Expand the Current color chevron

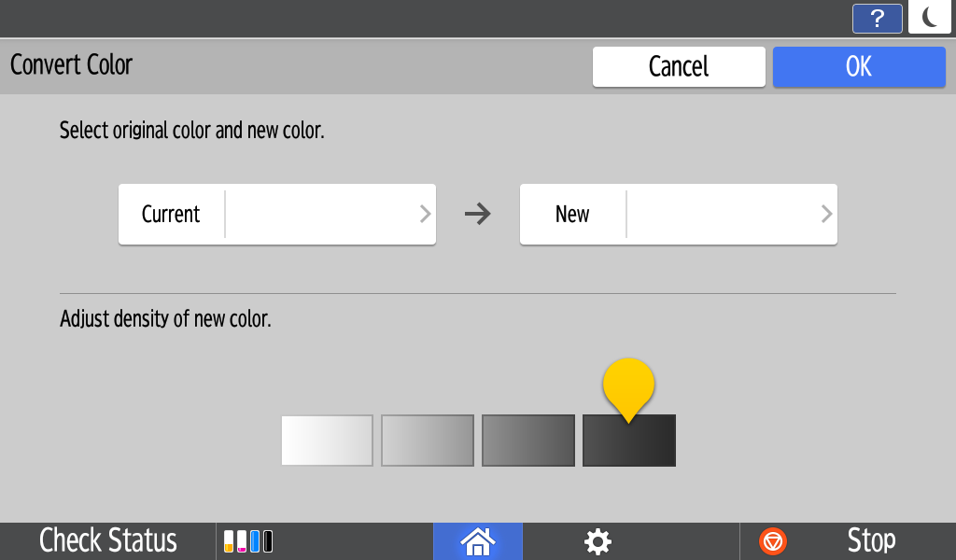tap(425, 215)
